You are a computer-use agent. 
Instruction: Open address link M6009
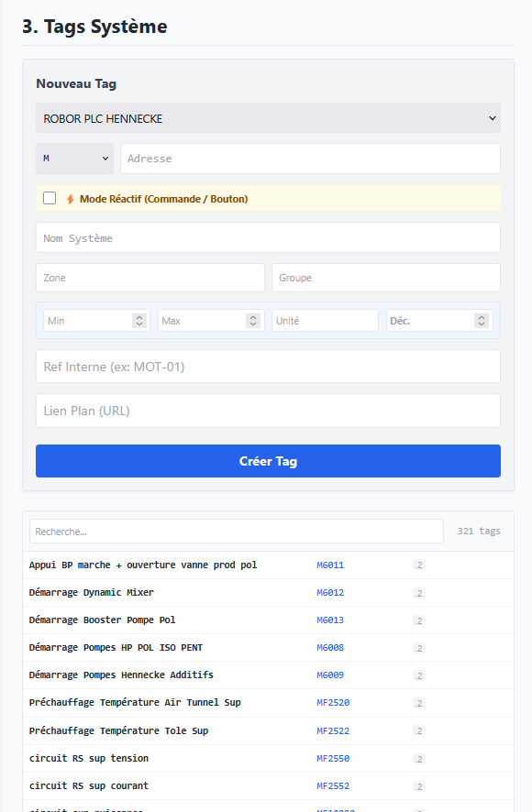pyautogui.click(x=330, y=675)
